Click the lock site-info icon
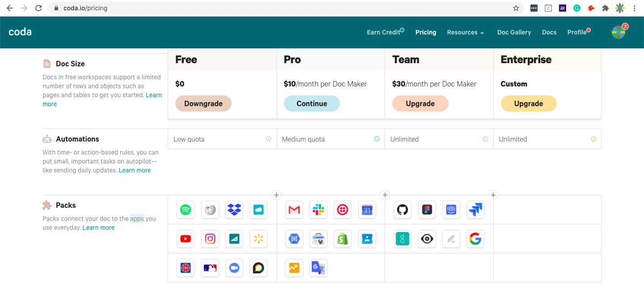Viewport: 644px width, 288px height. (x=56, y=8)
